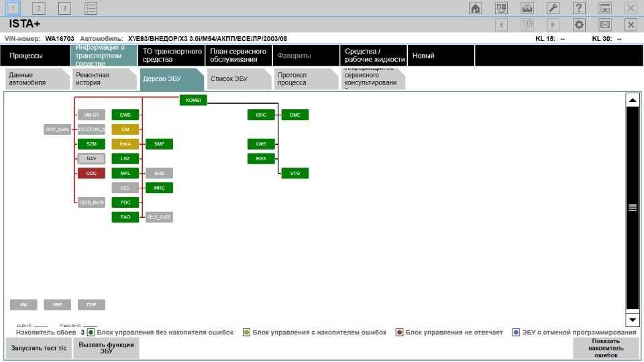Switch to Данные автомобиля tab
644x362 pixels.
(37, 79)
